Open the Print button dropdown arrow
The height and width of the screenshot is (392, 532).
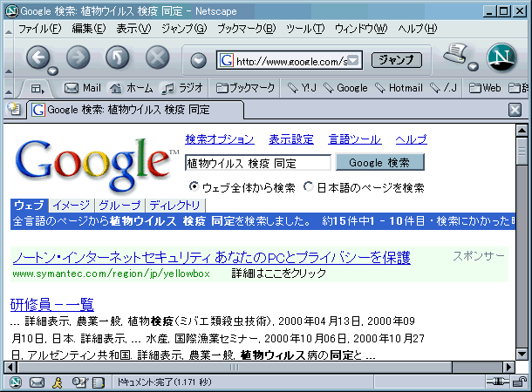pyautogui.click(x=473, y=68)
